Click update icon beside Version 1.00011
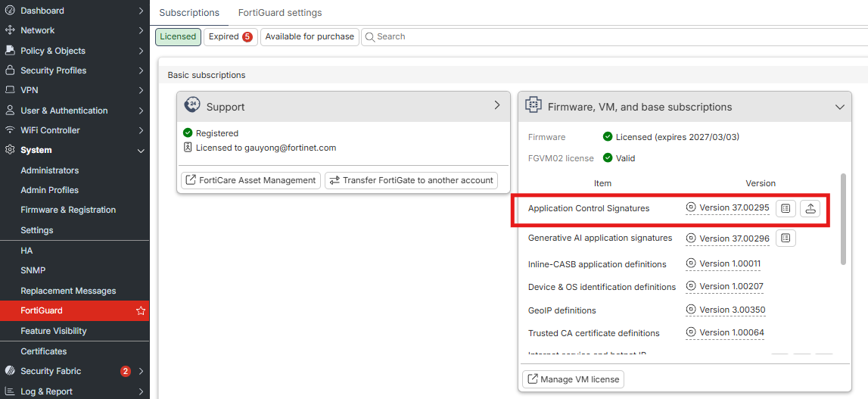 [691, 263]
